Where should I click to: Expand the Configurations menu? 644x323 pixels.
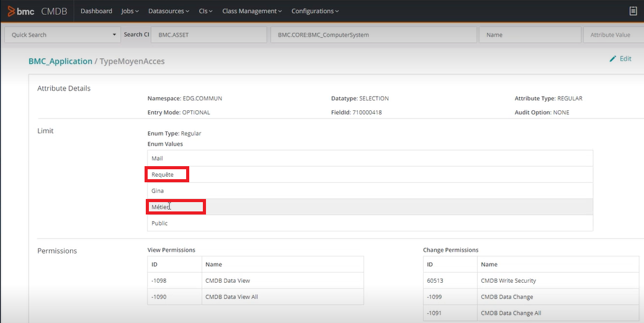315,11
